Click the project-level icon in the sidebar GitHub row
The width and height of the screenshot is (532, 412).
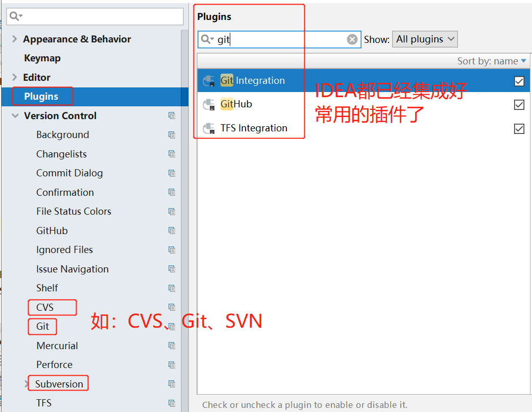(x=172, y=231)
